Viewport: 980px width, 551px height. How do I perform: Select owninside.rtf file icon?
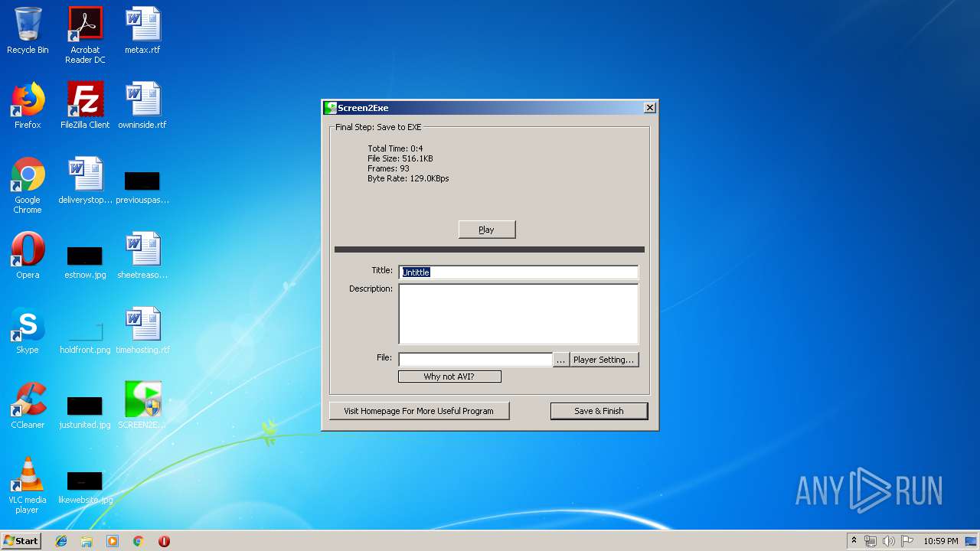(x=142, y=106)
